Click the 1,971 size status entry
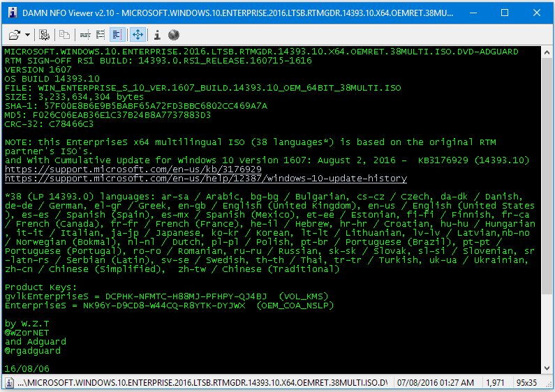This screenshot has height=392, width=555. point(495,383)
